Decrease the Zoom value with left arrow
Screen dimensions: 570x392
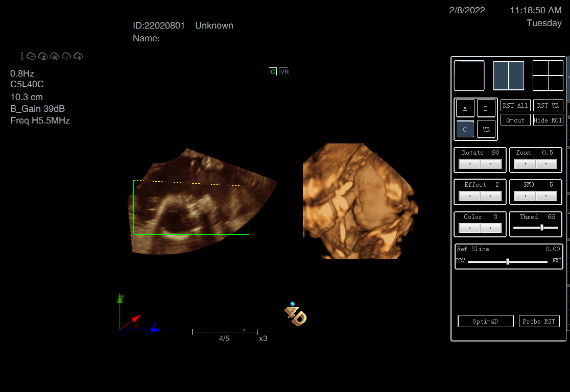point(525,164)
